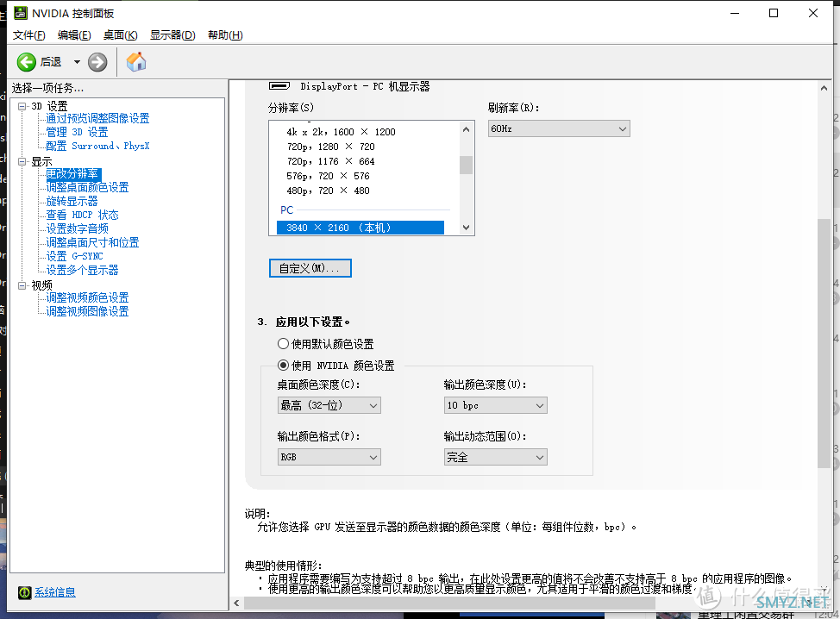The height and width of the screenshot is (619, 840).
Task: Open 配置 Surround、PhysX
Action: [97, 147]
